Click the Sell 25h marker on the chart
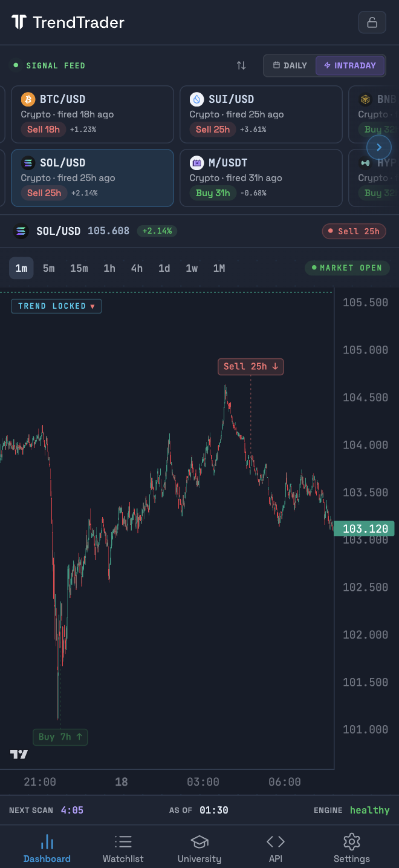Screen dimensions: 399x868 (251, 366)
